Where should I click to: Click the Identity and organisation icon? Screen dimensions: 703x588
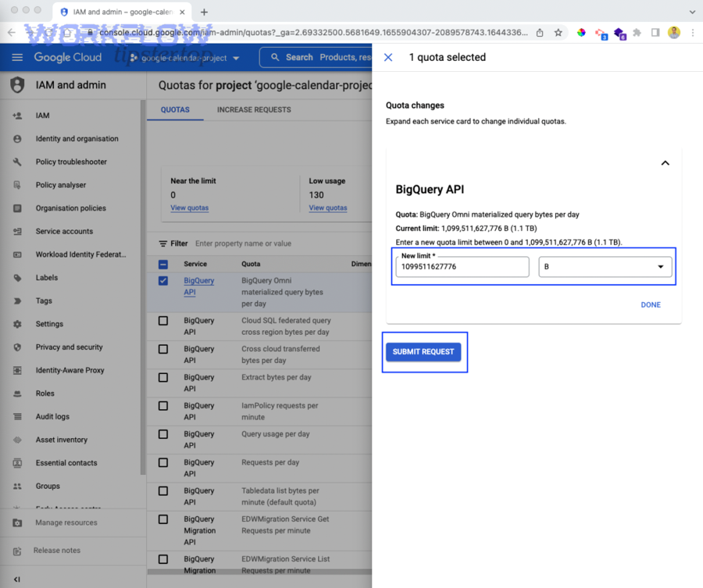pyautogui.click(x=17, y=139)
